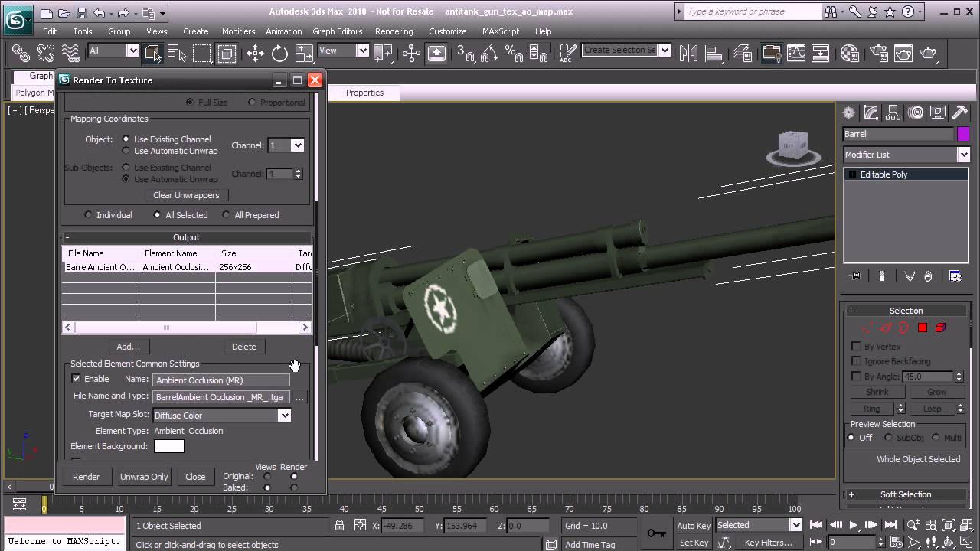Activate the Select and Scale tool
This screenshot has width=980, height=551.
click(x=304, y=53)
